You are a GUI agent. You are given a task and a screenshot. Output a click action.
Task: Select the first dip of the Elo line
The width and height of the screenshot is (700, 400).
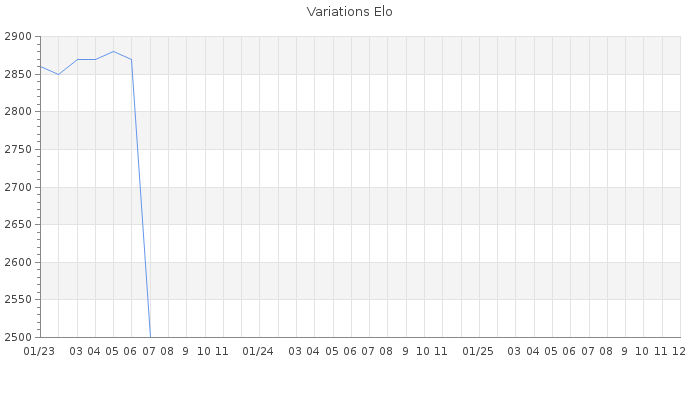coord(58,74)
